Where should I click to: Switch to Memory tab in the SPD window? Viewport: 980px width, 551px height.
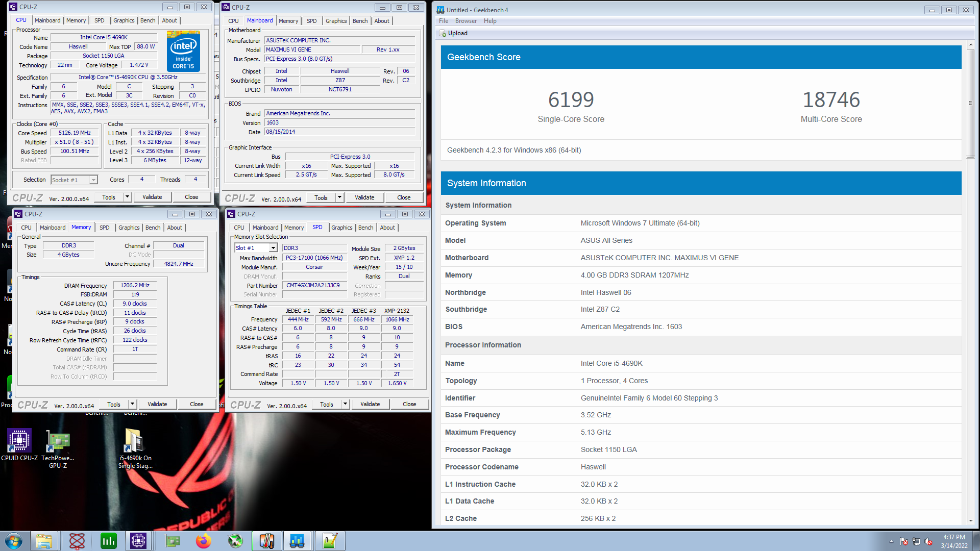click(x=294, y=228)
